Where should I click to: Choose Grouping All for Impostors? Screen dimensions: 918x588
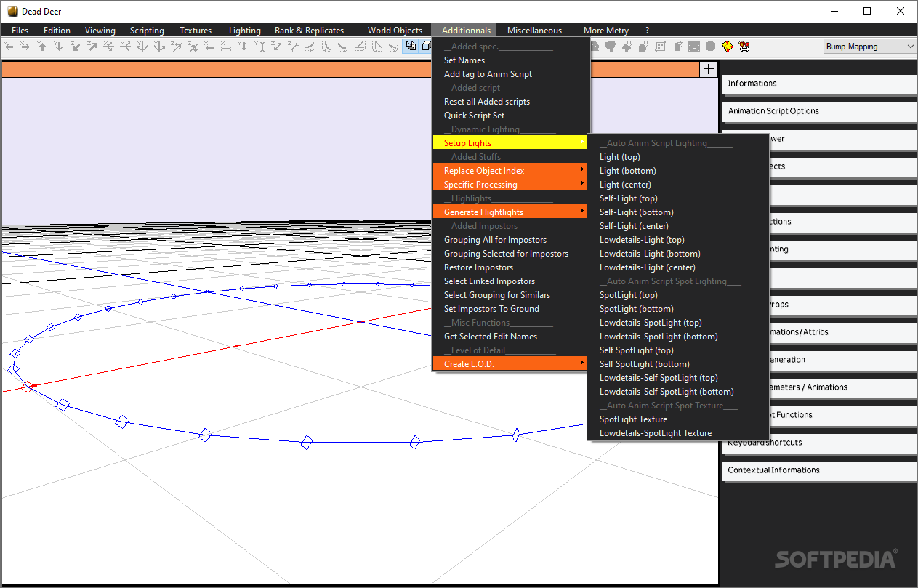point(495,240)
